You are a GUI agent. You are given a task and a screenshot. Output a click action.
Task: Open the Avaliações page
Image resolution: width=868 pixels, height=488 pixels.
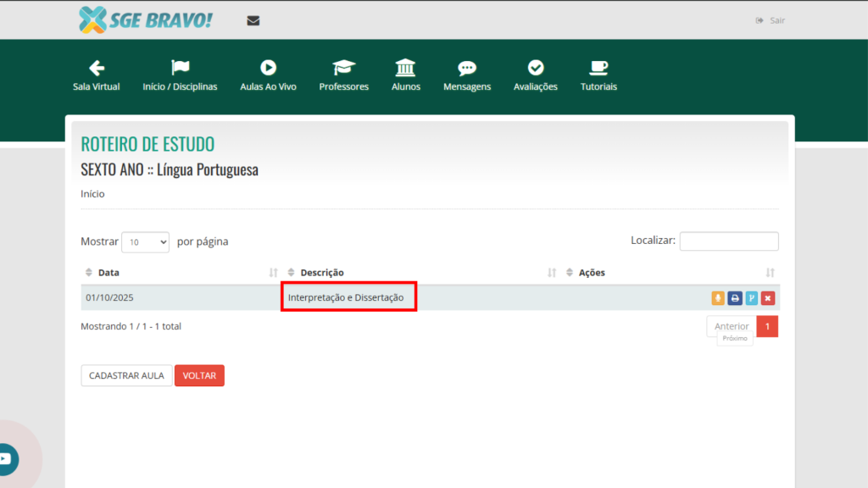click(x=536, y=75)
